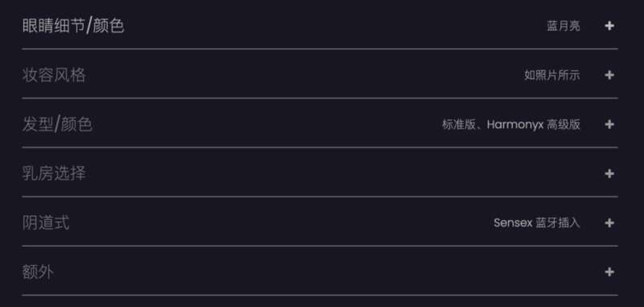The image size is (644, 307).
Task: Click the 蓝月亮 selected value
Action: click(563, 26)
